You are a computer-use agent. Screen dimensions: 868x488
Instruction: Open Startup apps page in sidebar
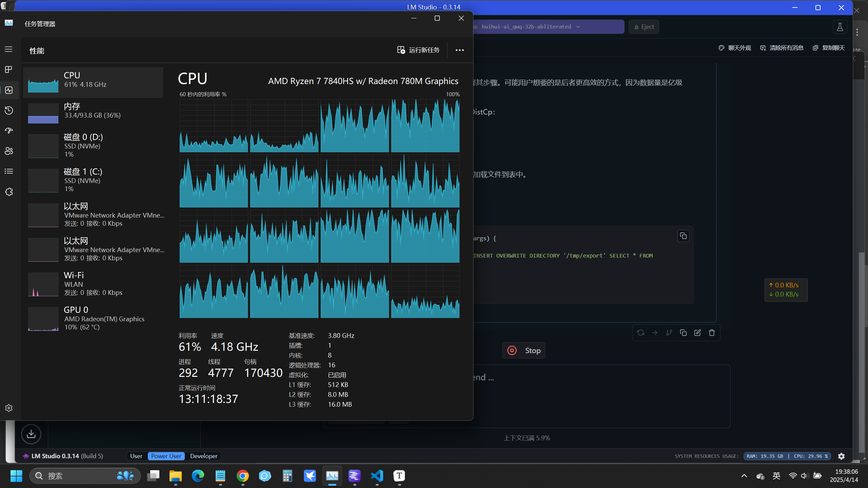pos(9,130)
